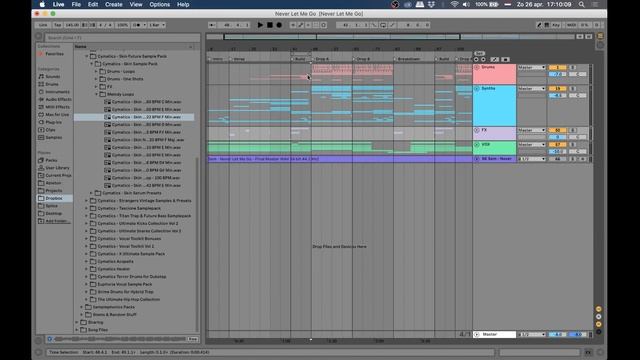640x360 pixels.
Task: Open the File menu
Action: pos(76,4)
